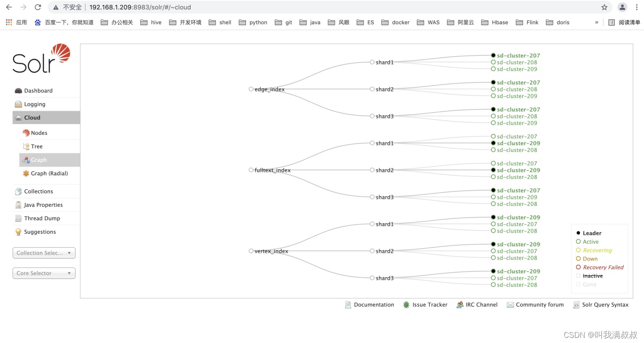Open the Collections page
Screen dimensions: 644x343
pyautogui.click(x=46, y=191)
